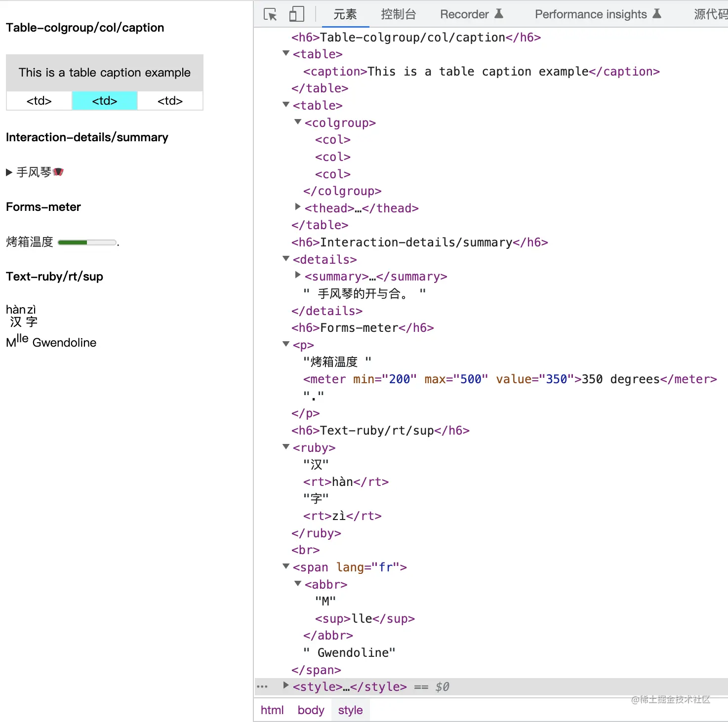Select the "烤箱温度" text node in DOM
Viewport: 728px width, 722px height.
tap(337, 362)
